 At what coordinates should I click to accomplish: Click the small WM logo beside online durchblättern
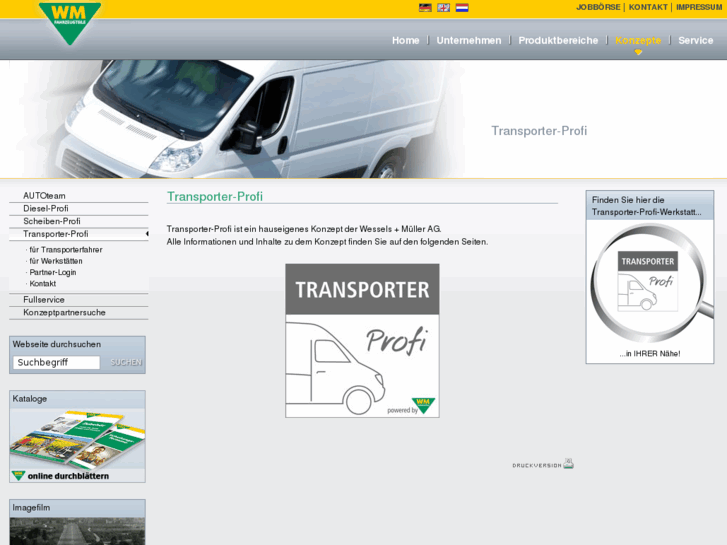pyautogui.click(x=18, y=475)
